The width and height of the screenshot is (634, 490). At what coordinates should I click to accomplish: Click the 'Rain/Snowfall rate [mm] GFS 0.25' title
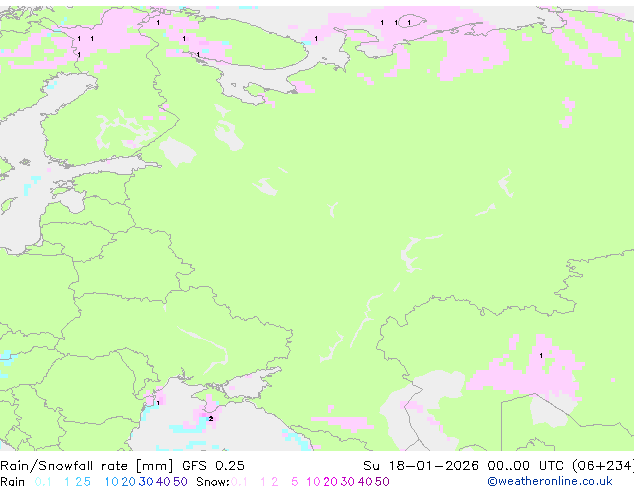[122, 466]
